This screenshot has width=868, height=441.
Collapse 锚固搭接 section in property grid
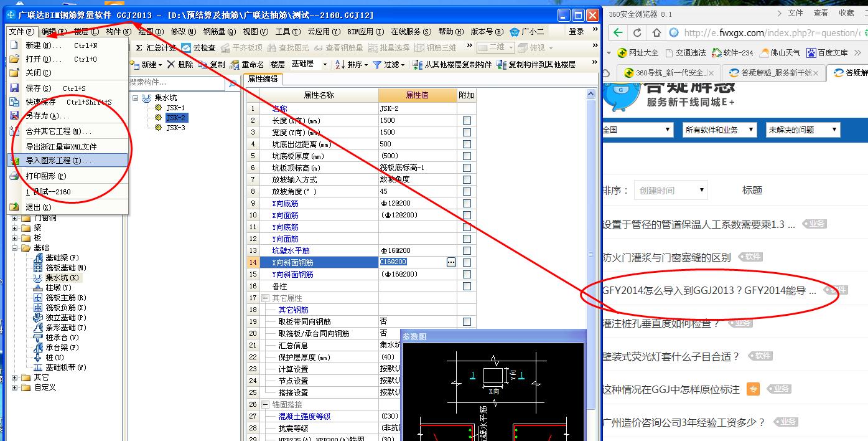266,404
